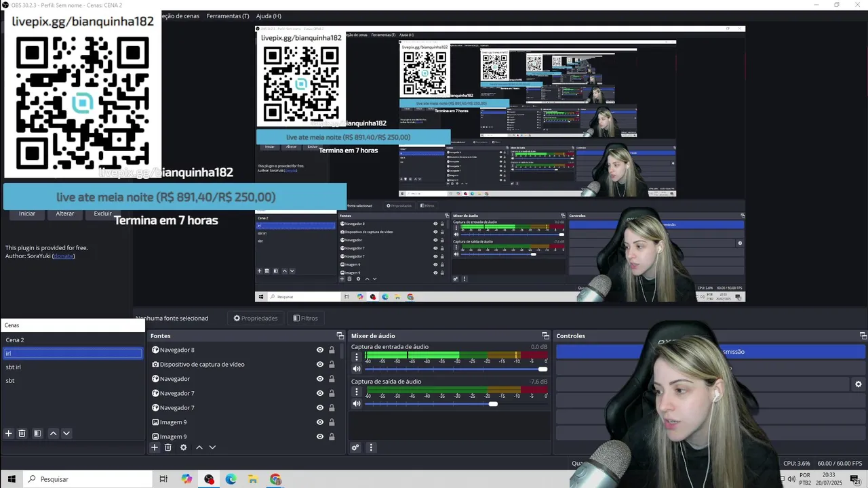Click the 60.00 / 60.00 FPS status
The image size is (868, 488).
(x=840, y=464)
